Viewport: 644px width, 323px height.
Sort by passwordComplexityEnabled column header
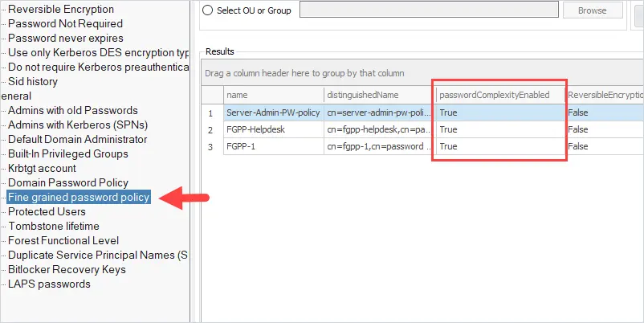coord(500,95)
